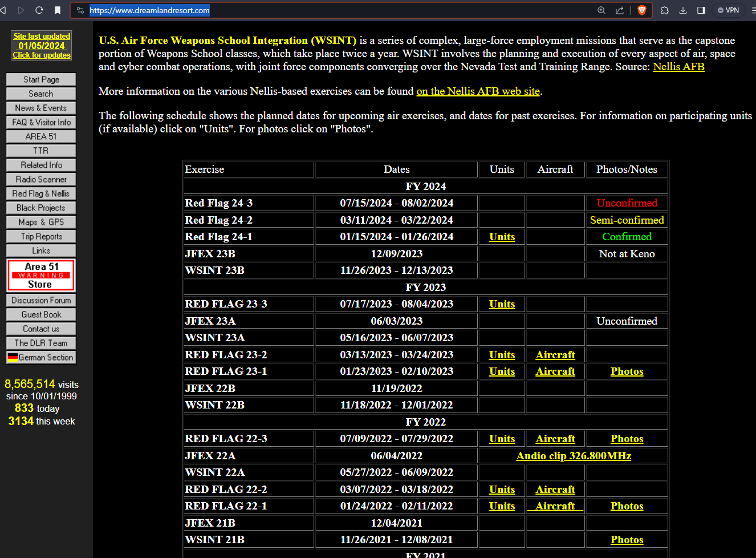Select the 'WSINT 23B' exercise cell
The image size is (756, 558).
point(249,270)
